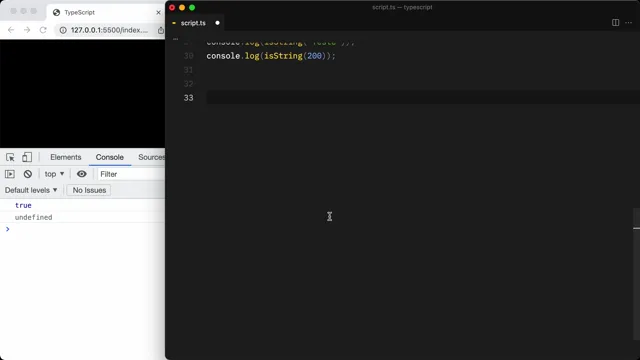
Task: Switch to the Sources tab
Action: pyautogui.click(x=151, y=157)
